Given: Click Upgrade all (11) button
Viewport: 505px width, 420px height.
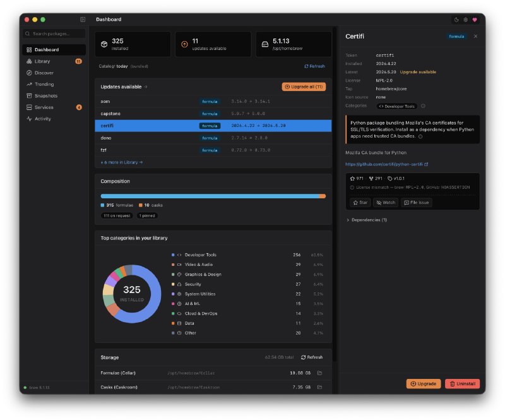Looking at the screenshot, I should [304, 87].
